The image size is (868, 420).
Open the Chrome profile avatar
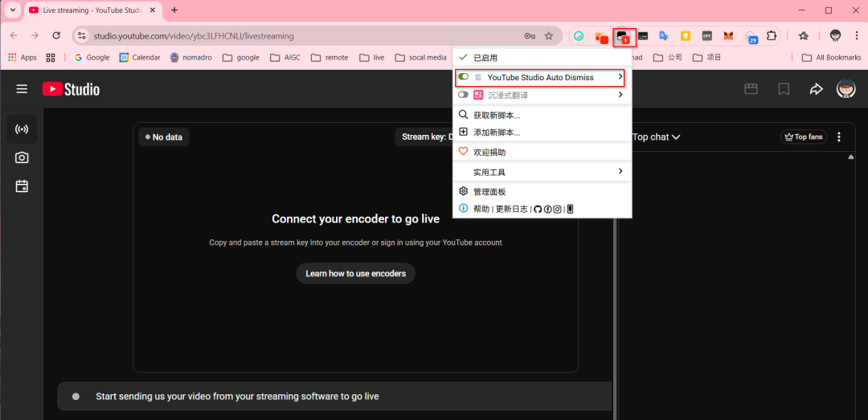835,36
